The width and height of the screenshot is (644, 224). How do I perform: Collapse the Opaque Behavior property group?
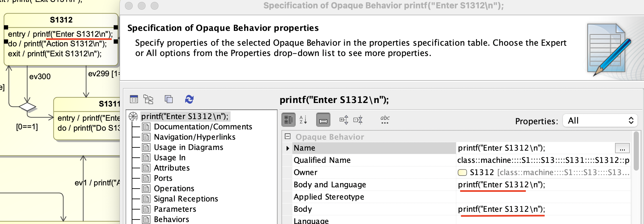click(x=288, y=136)
